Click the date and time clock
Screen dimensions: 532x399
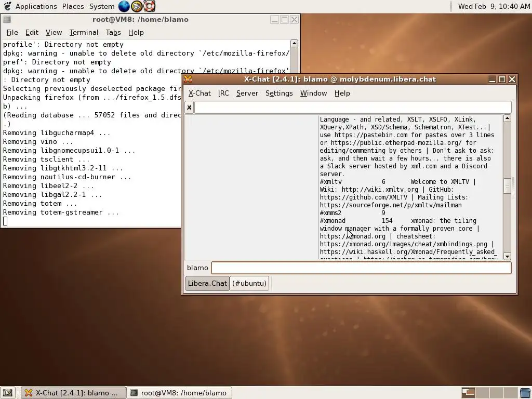tap(494, 6)
